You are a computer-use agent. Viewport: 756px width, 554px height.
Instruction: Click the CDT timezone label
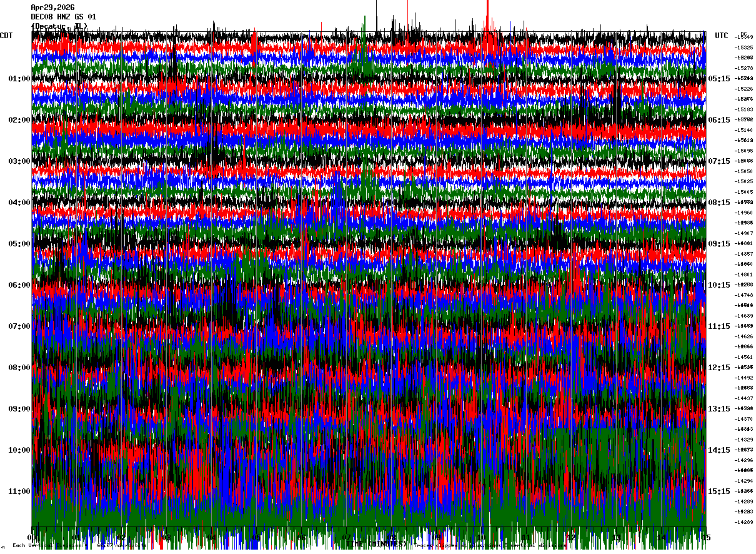point(6,36)
